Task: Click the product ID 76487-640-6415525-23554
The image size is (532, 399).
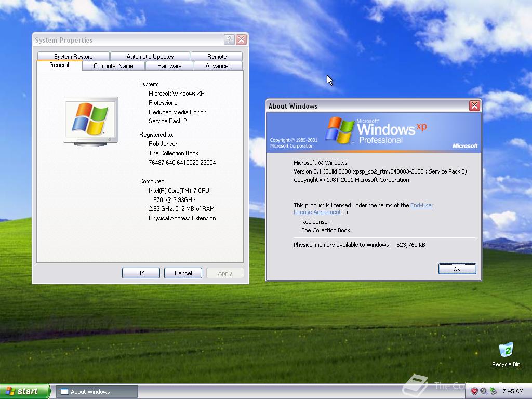Action: coord(182,163)
